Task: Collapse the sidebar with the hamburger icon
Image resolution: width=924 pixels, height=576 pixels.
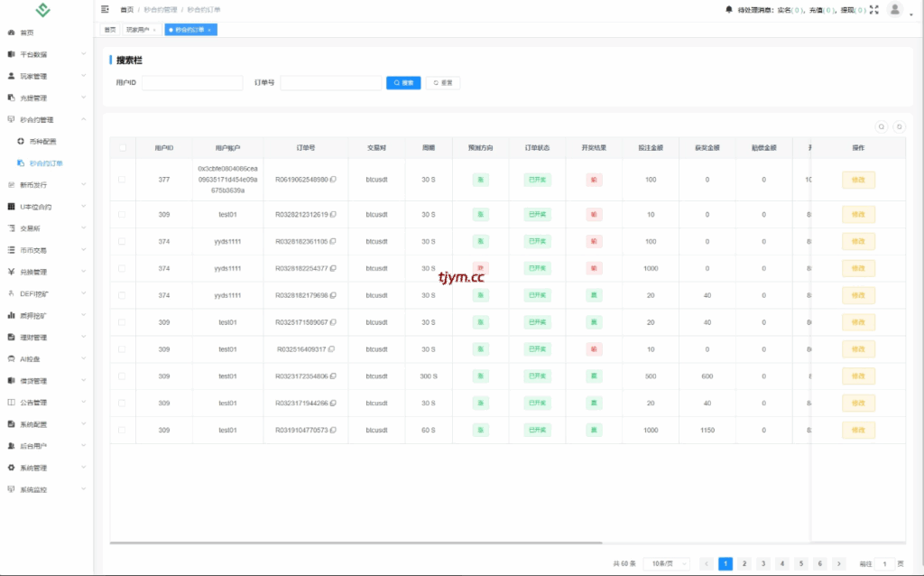Action: [106, 9]
